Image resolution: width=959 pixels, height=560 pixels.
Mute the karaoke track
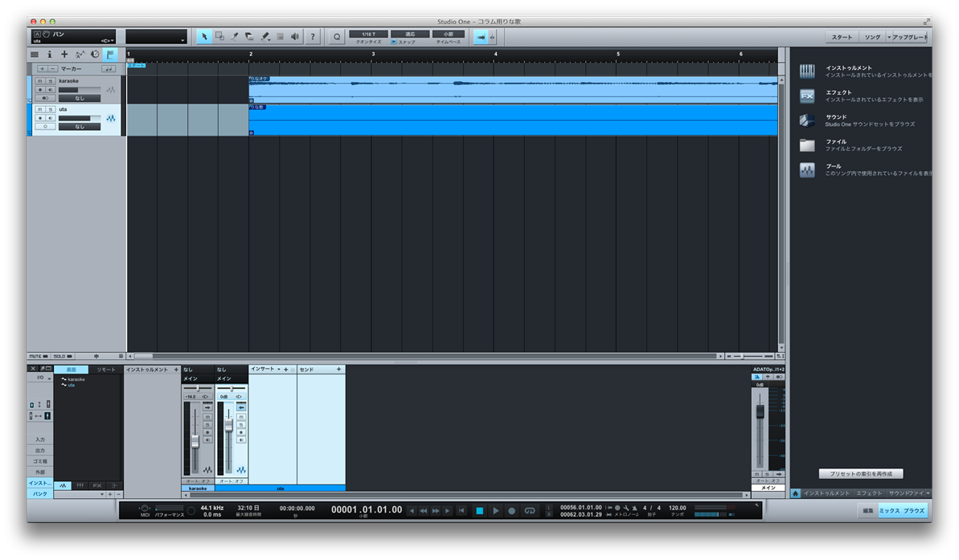coord(39,81)
